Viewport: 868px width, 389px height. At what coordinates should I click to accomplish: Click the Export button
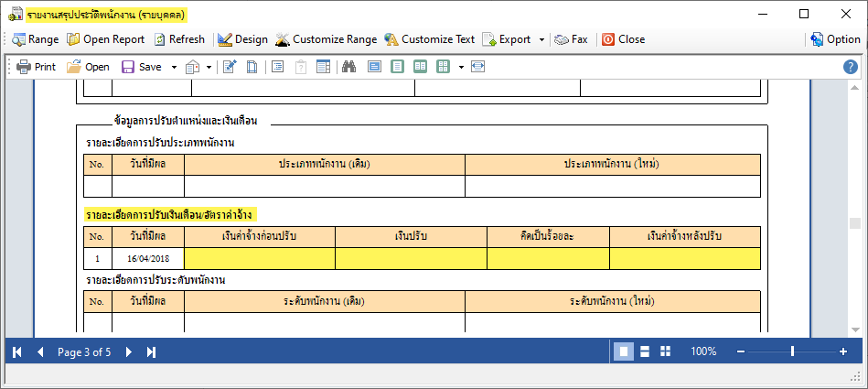[507, 39]
